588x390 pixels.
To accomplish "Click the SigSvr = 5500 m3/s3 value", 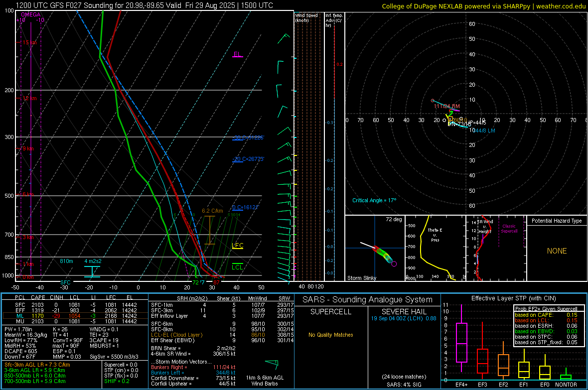I will click(x=114, y=357).
